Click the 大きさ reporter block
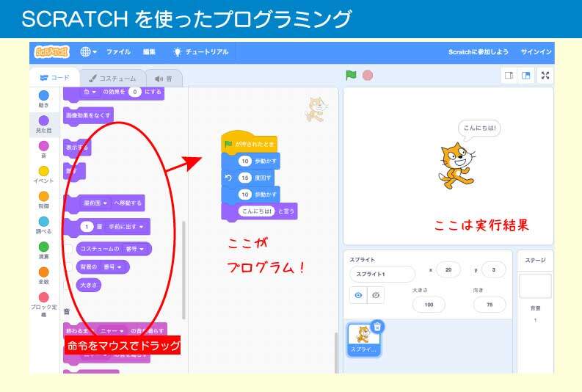This screenshot has width=582, height=392. [x=89, y=285]
